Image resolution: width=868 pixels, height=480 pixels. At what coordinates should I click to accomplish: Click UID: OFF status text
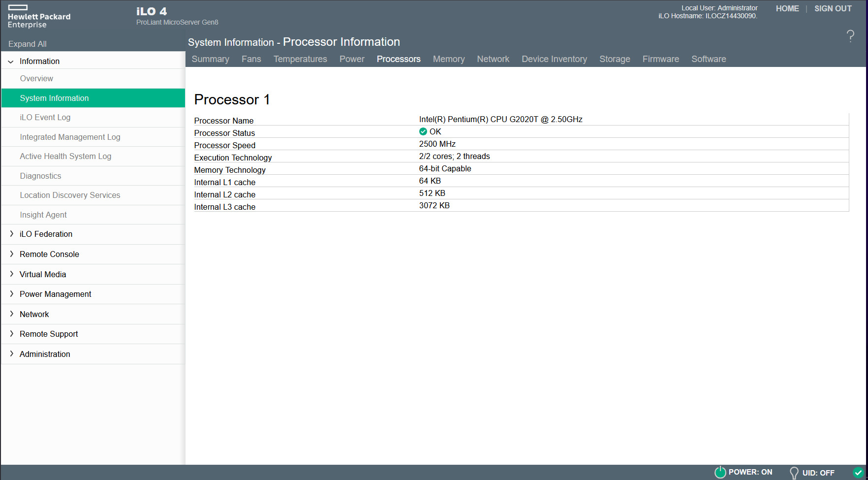pyautogui.click(x=818, y=473)
